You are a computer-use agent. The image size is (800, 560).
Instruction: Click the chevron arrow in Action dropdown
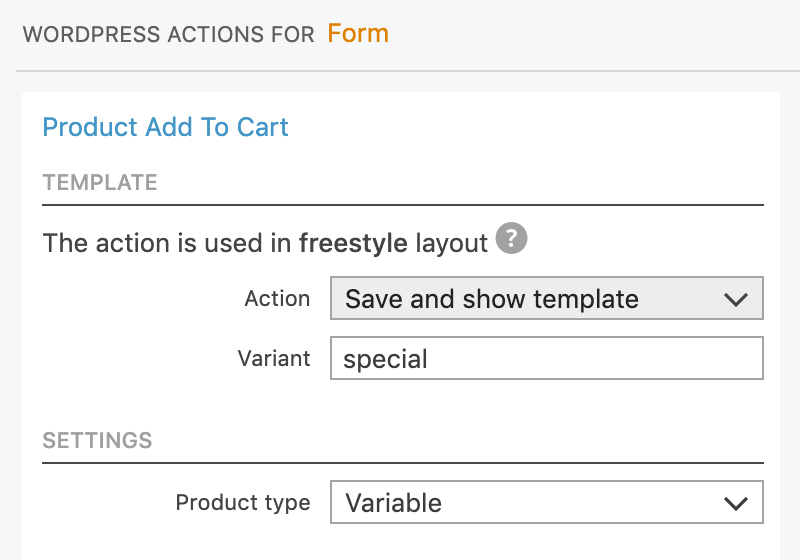(x=736, y=299)
